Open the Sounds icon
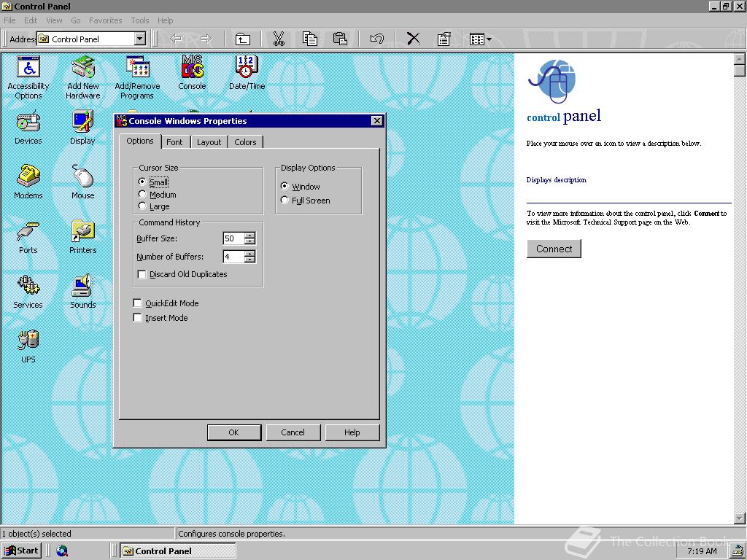747x560 pixels. 83,292
